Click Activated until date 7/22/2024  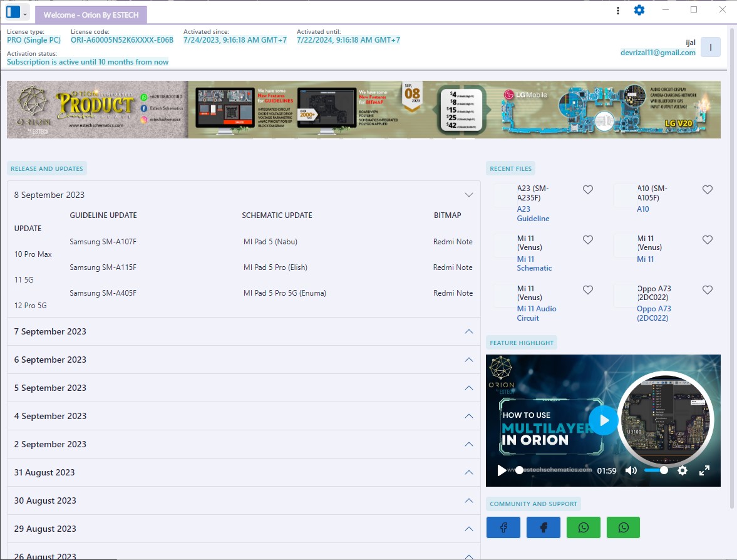pyautogui.click(x=348, y=40)
